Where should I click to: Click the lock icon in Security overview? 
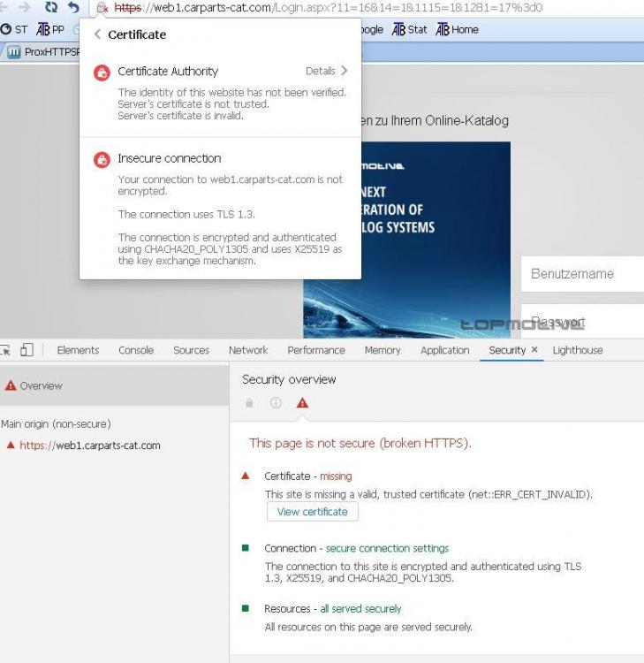pyautogui.click(x=249, y=403)
